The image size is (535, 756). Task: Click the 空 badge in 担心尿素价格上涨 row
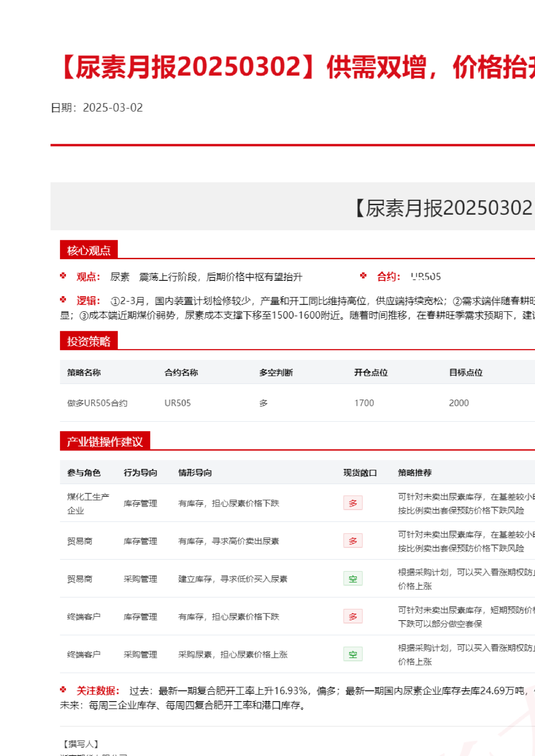pos(353,654)
